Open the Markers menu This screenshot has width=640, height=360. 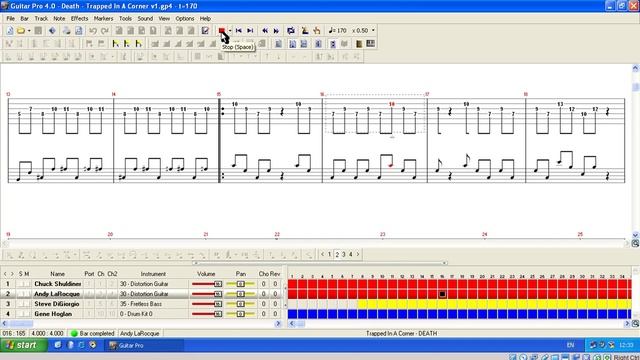pos(103,18)
